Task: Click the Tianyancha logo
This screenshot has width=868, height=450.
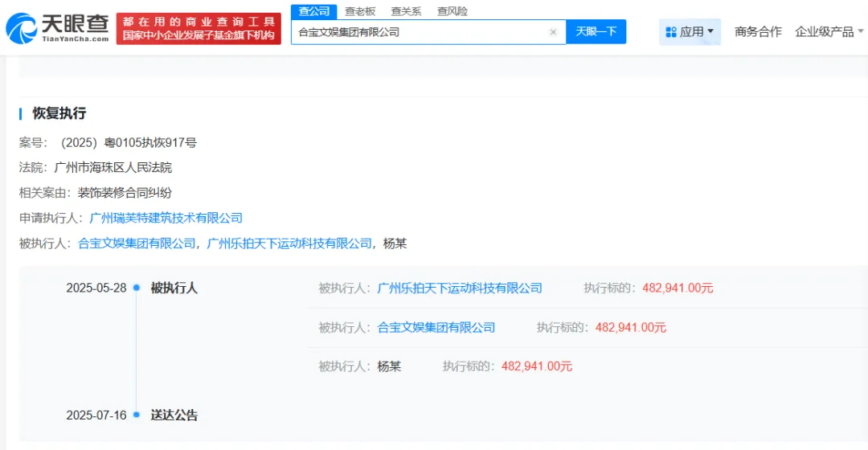Action: pos(57,28)
